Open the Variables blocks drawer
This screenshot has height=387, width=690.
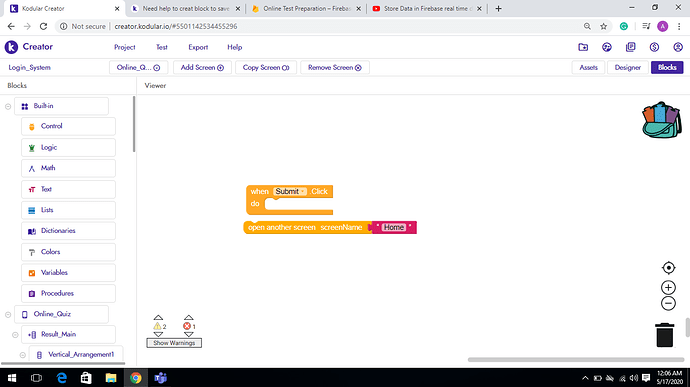[x=68, y=273]
